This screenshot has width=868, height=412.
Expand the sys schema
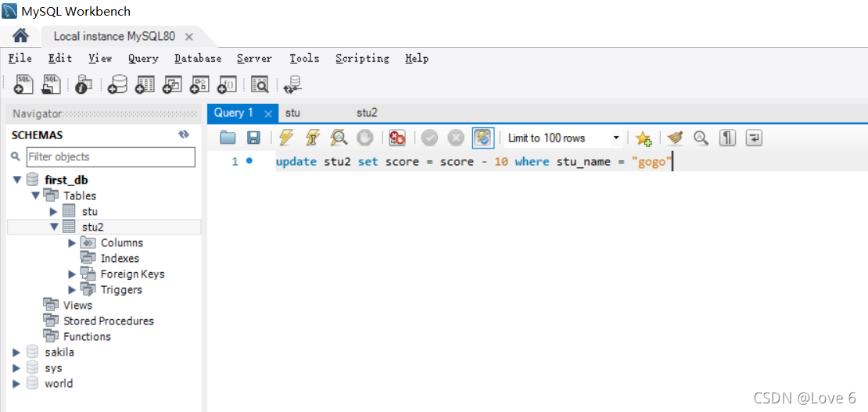click(16, 367)
